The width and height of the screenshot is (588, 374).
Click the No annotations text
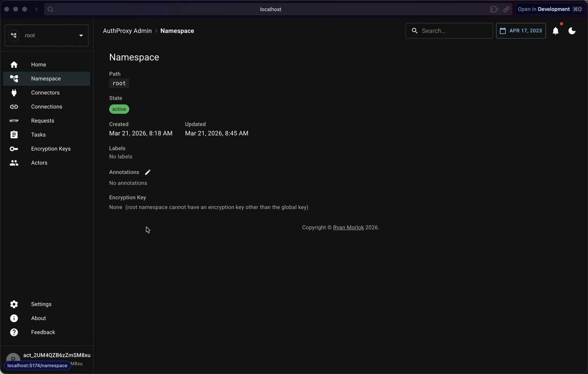click(x=128, y=183)
